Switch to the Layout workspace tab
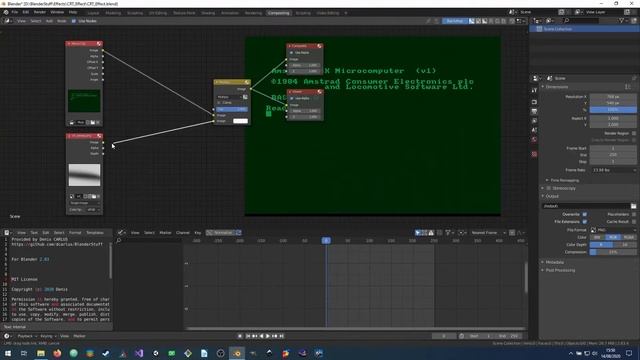 click(93, 13)
